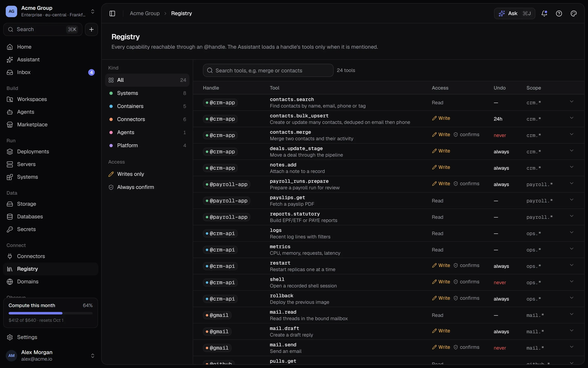588x368 pixels.
Task: Click the Databases cylinder icon
Action: pyautogui.click(x=10, y=217)
